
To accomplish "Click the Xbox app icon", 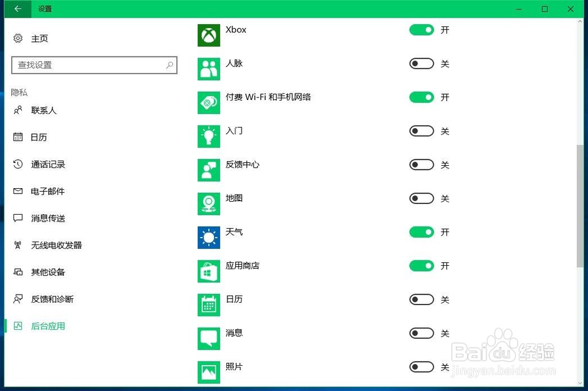I will (x=209, y=35).
